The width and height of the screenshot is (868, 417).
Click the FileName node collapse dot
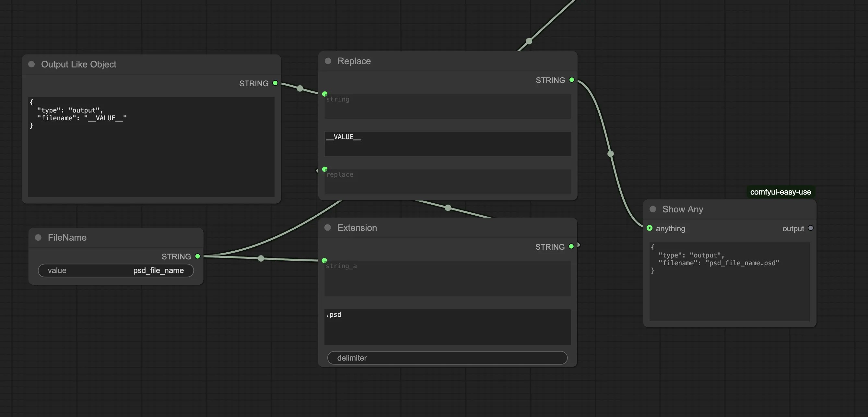point(38,237)
